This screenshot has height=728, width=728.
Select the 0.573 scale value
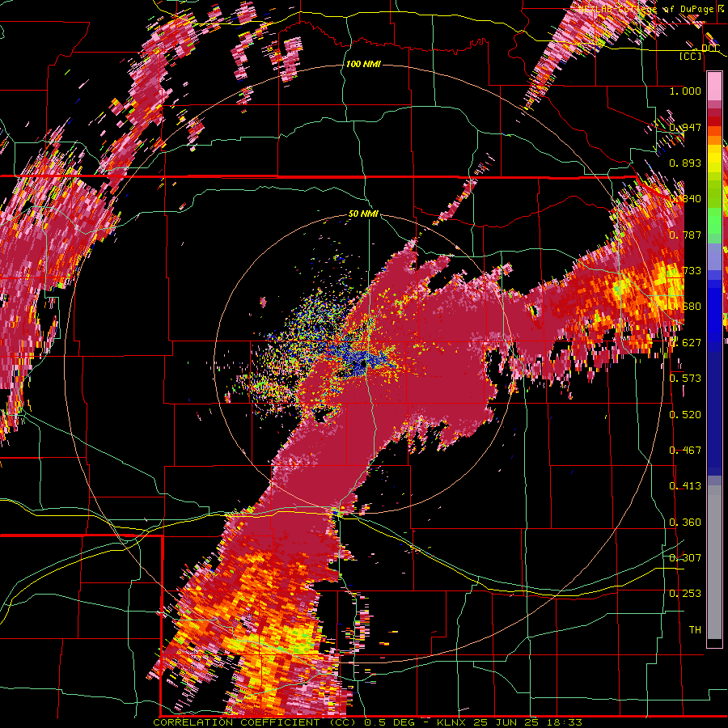[685, 379]
